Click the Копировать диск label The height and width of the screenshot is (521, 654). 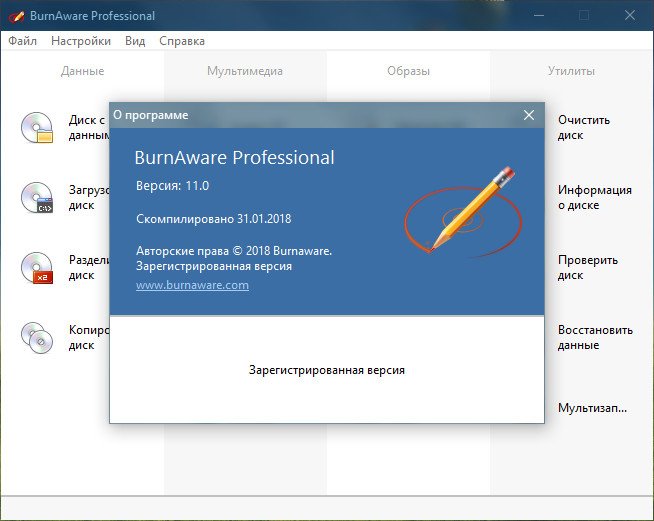(x=88, y=338)
